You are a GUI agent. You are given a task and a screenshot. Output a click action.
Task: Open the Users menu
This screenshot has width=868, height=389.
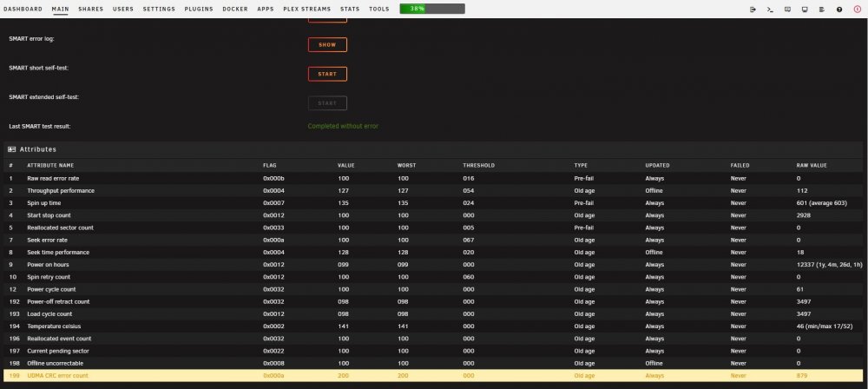(123, 10)
